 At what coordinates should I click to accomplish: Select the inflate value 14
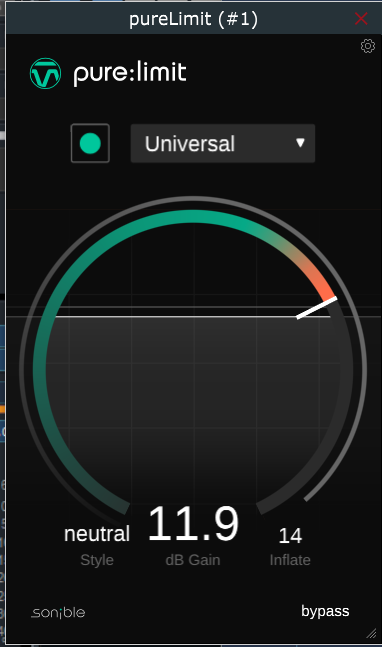[x=290, y=536]
